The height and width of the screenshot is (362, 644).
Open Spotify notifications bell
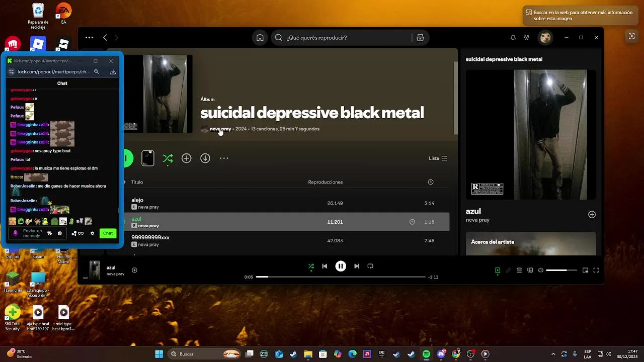(513, 38)
